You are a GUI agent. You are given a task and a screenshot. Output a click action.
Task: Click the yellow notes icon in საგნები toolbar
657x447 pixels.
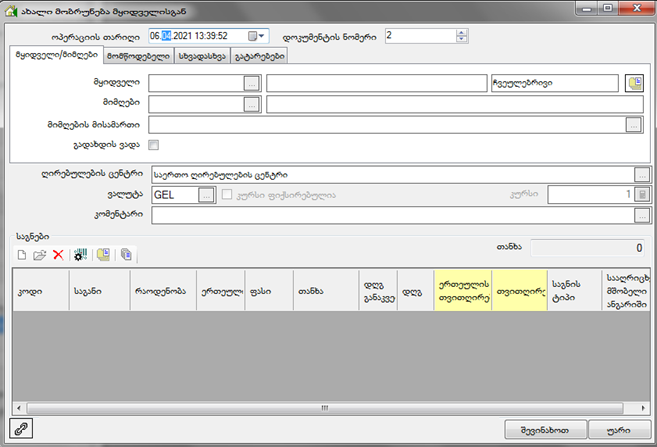click(x=104, y=255)
